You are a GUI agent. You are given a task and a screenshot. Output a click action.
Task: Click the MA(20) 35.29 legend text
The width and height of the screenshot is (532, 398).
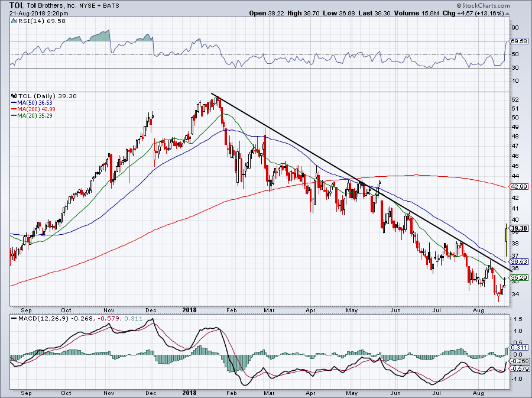pos(35,115)
